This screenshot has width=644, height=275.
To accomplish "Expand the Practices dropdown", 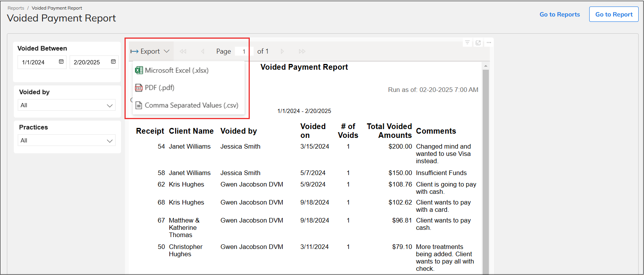I will (x=67, y=141).
